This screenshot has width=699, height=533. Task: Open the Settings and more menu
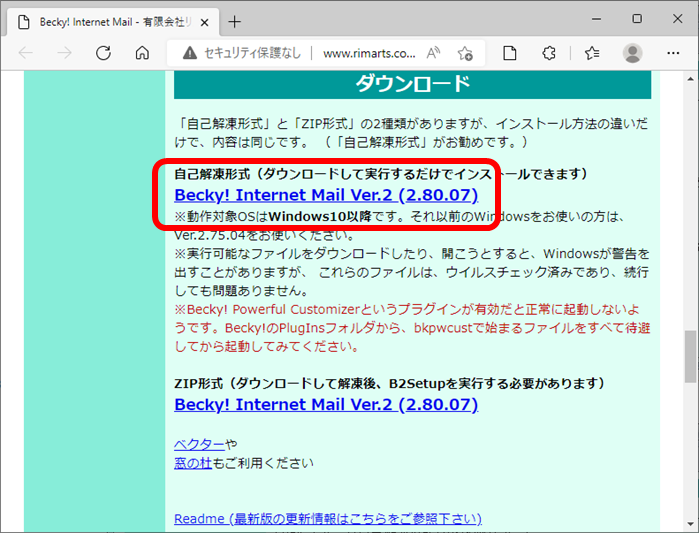[673, 53]
